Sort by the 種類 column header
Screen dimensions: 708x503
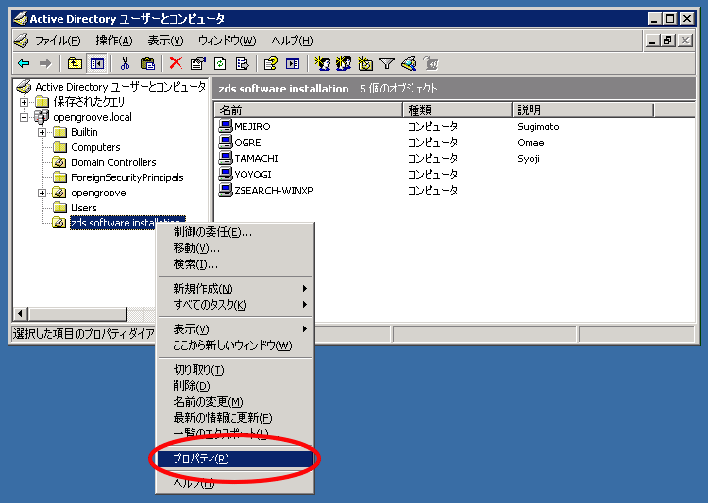[x=457, y=110]
